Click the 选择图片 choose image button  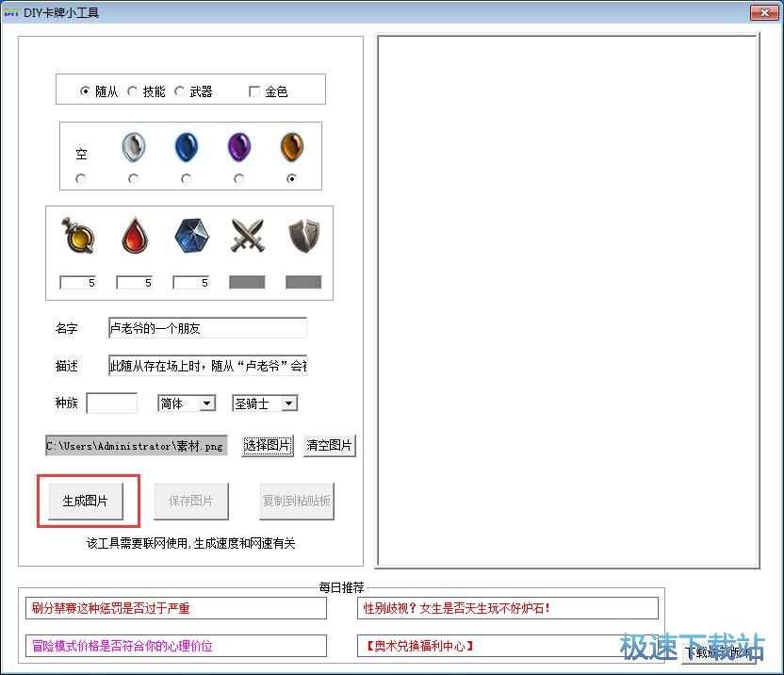click(x=268, y=446)
